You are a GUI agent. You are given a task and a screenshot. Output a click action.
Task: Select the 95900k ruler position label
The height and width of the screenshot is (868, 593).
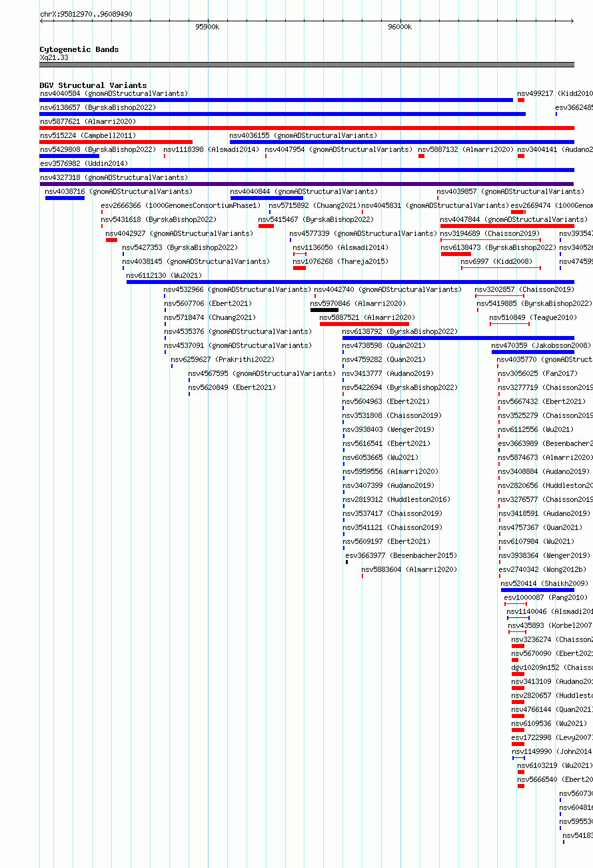point(207,27)
